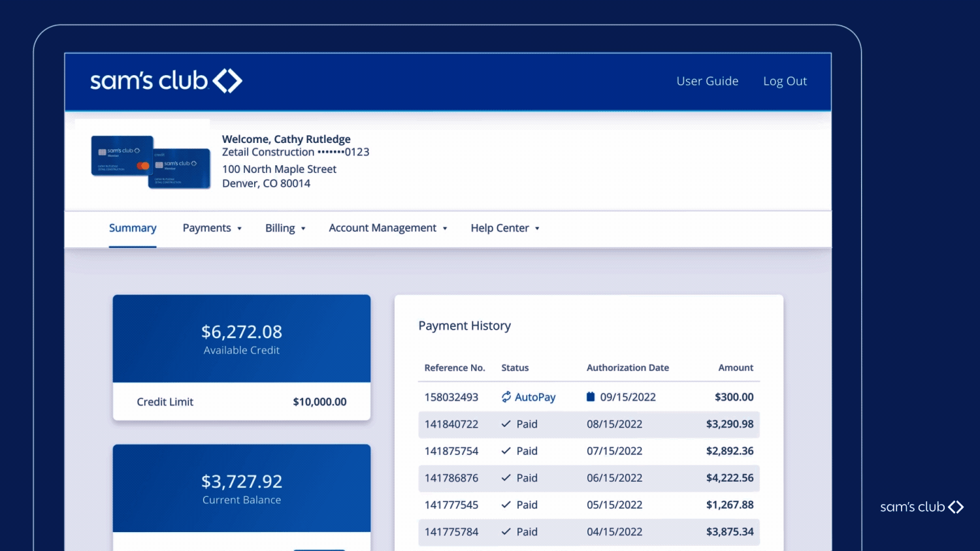The image size is (980, 551).
Task: Open the User Guide link
Action: tap(708, 81)
